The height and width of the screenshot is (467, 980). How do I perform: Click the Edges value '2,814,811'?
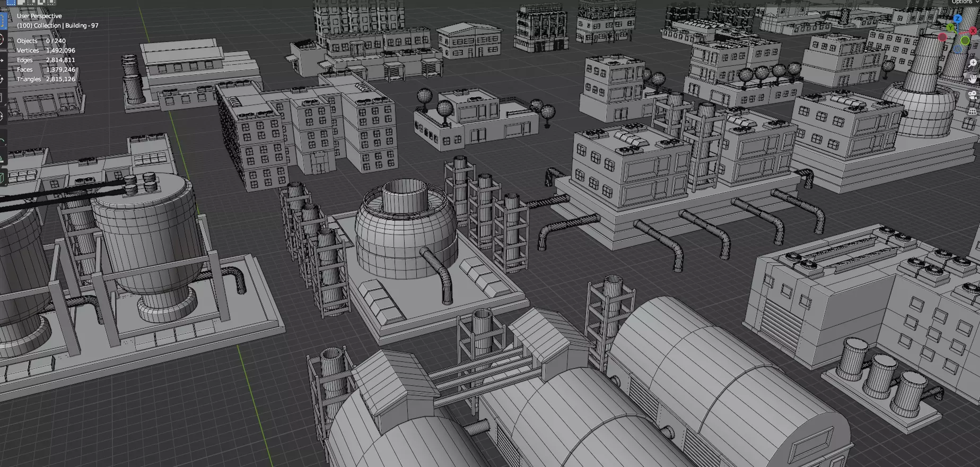pos(60,60)
